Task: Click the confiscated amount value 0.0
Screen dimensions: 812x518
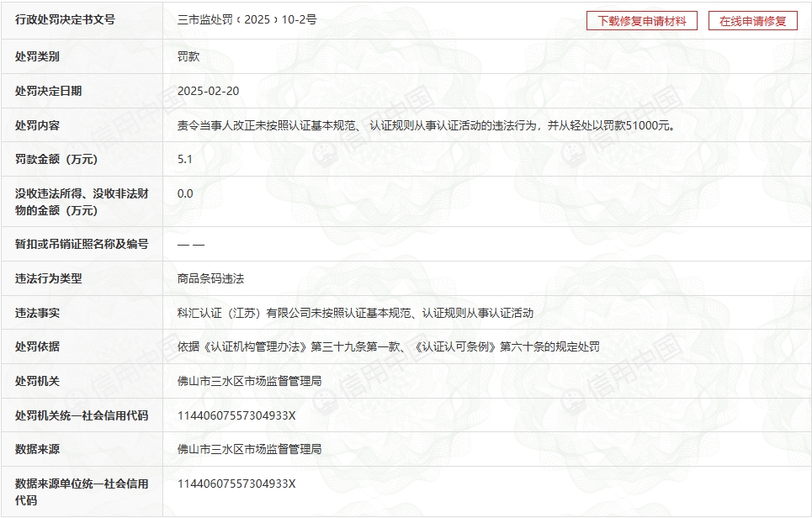Action: [x=185, y=193]
